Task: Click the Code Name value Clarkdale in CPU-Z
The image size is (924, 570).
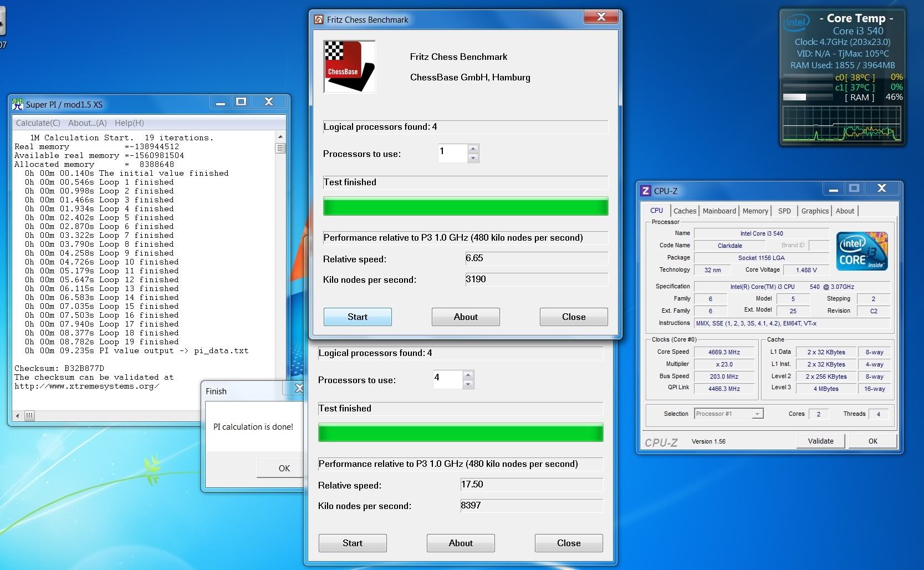Action: tap(729, 246)
